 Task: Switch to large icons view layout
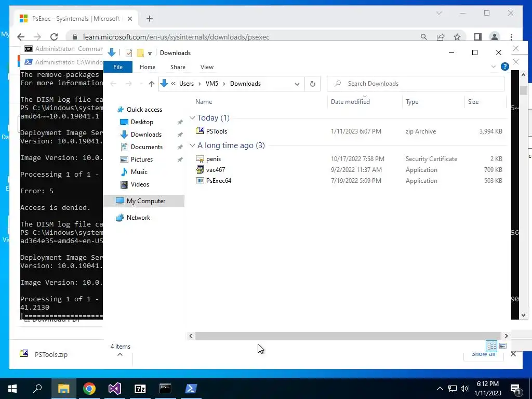pos(503,346)
